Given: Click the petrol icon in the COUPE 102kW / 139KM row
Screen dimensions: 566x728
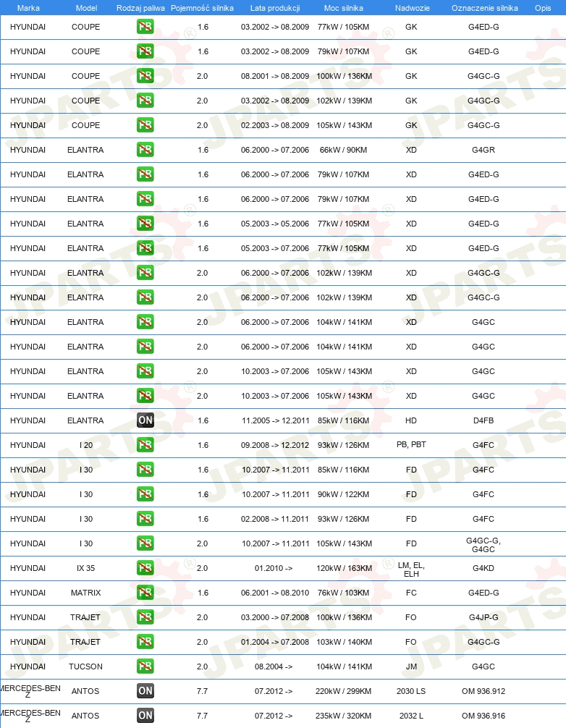Looking at the screenshot, I should pos(145,101).
